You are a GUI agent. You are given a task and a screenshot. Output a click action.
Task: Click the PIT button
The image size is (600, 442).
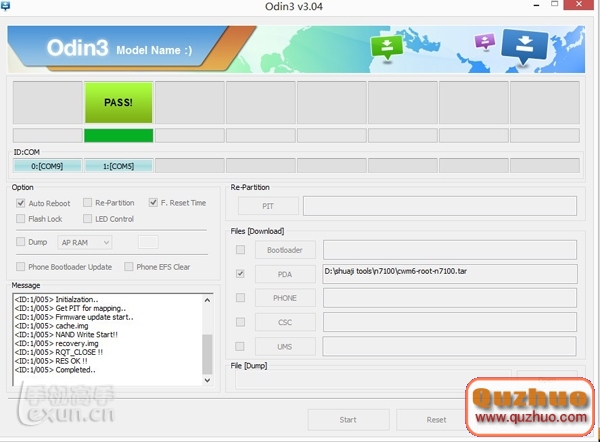click(268, 206)
